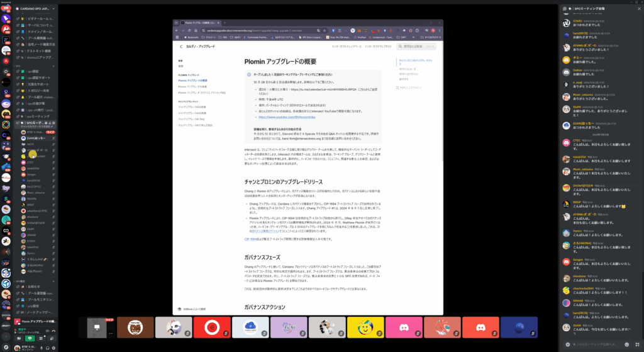Disconnect from the voice call
Viewport: 644px width, 352px height.
click(x=54, y=331)
